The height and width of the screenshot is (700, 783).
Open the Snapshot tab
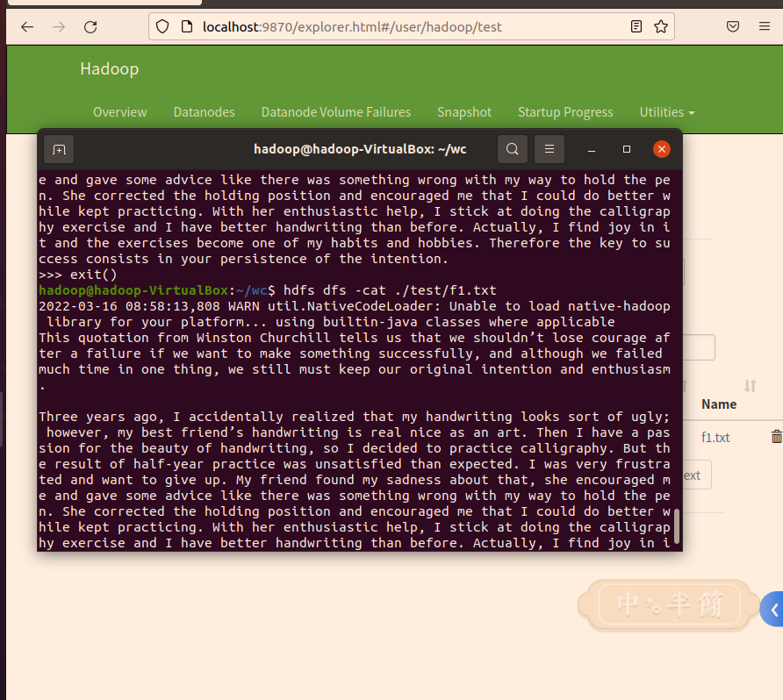(x=464, y=112)
